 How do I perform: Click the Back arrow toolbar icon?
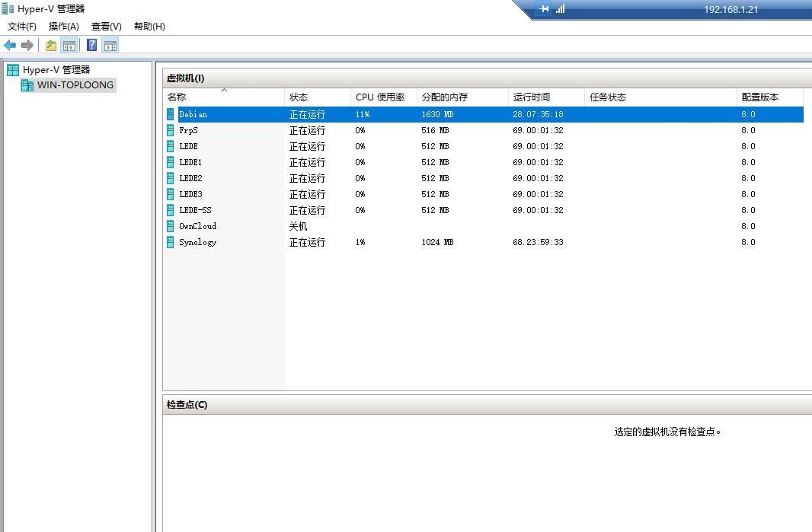click(x=10, y=46)
